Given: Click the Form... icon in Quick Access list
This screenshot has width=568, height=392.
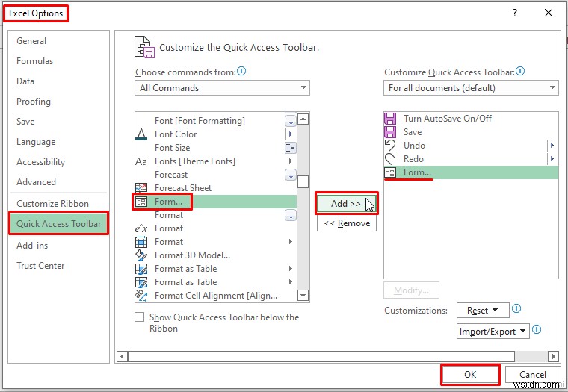Looking at the screenshot, I should (x=390, y=172).
